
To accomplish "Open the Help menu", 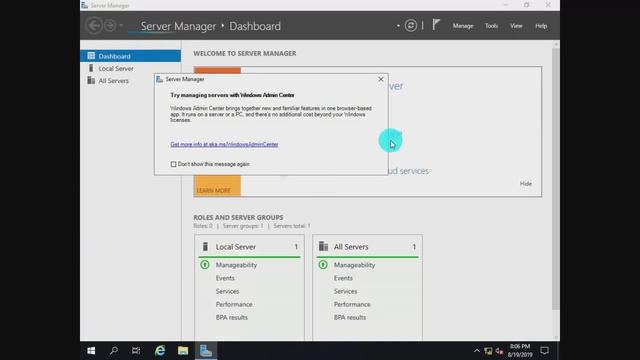I will click(541, 26).
